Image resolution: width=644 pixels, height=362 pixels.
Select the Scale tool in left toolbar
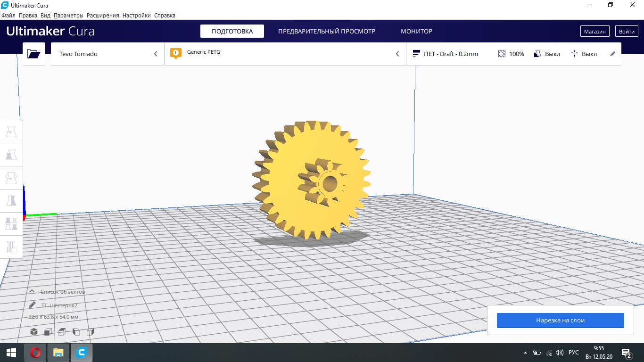pyautogui.click(x=11, y=155)
